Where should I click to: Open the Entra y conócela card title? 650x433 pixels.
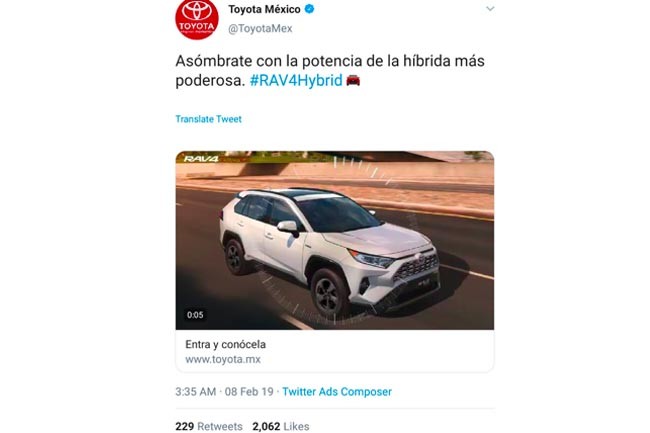pos(226,344)
